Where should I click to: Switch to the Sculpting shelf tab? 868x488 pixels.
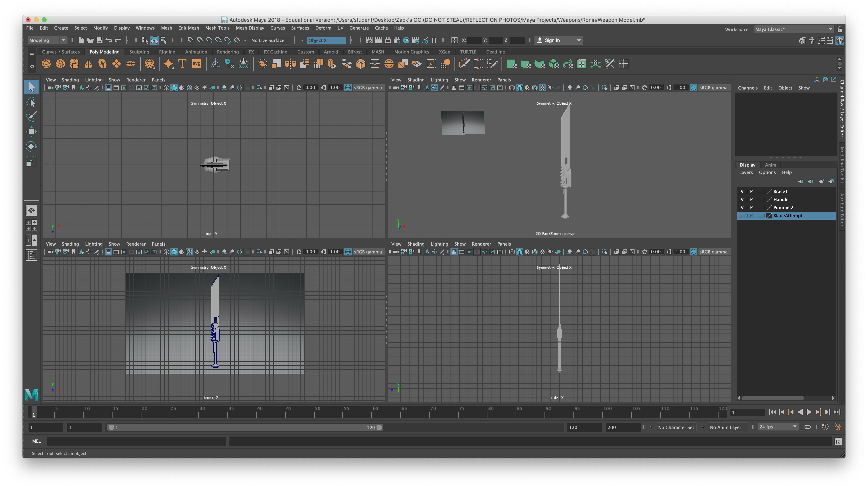pos(139,52)
